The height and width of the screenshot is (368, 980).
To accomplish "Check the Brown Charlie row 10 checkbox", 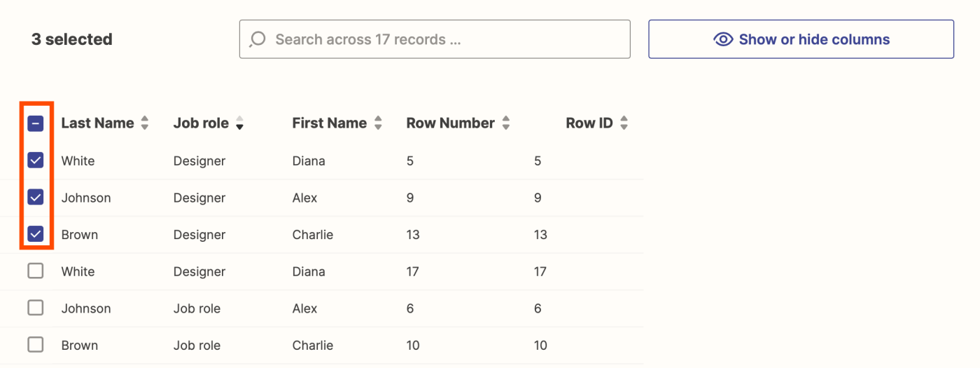I will tap(36, 345).
